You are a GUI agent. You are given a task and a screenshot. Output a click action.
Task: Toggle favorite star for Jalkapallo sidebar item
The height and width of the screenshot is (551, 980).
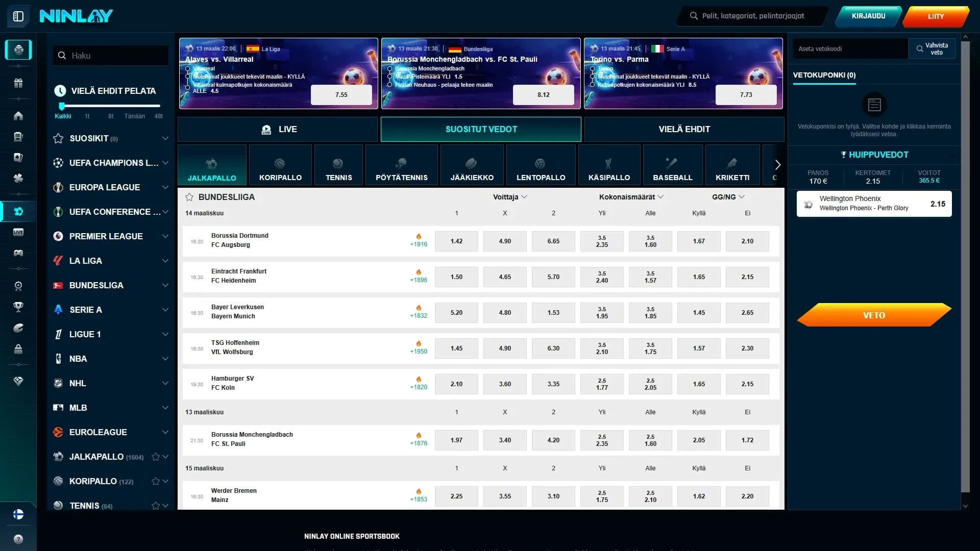click(x=156, y=457)
